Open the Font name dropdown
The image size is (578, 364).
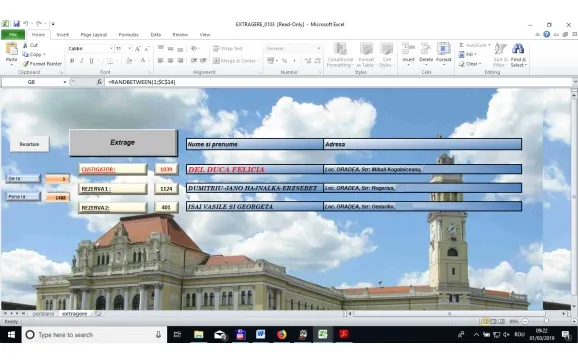[x=111, y=48]
